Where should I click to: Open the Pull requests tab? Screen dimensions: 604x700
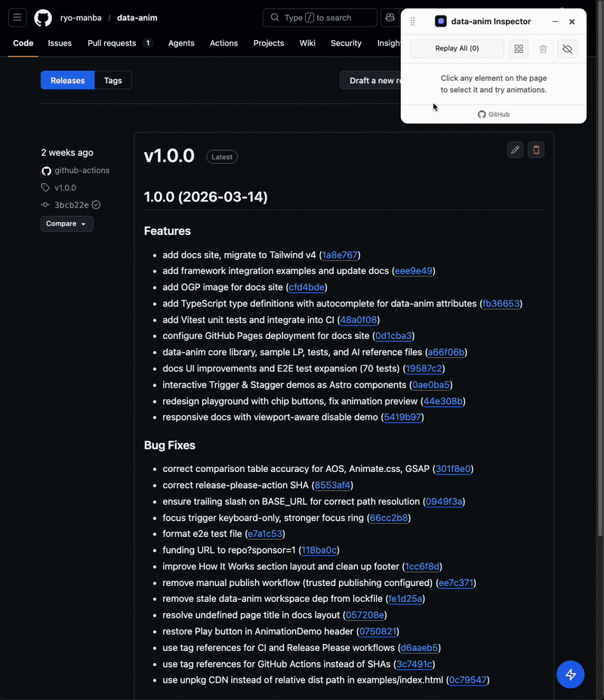tap(112, 43)
